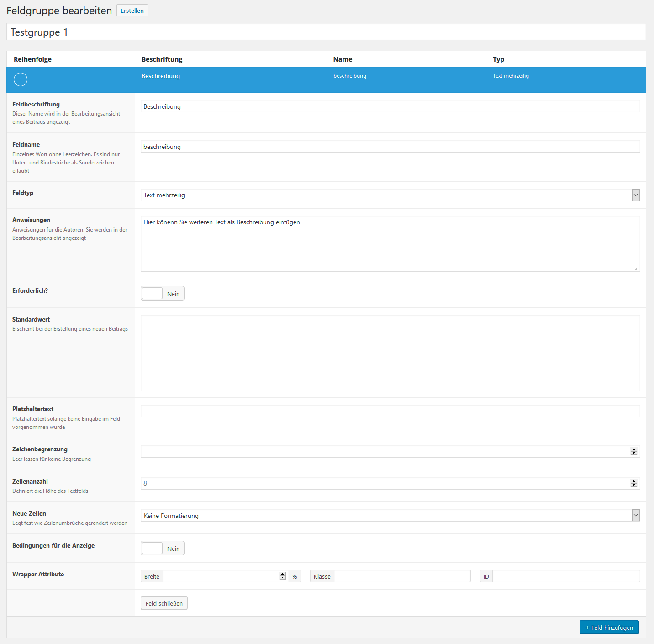The width and height of the screenshot is (654, 644).
Task: Click the Typ column header
Action: 498,59
